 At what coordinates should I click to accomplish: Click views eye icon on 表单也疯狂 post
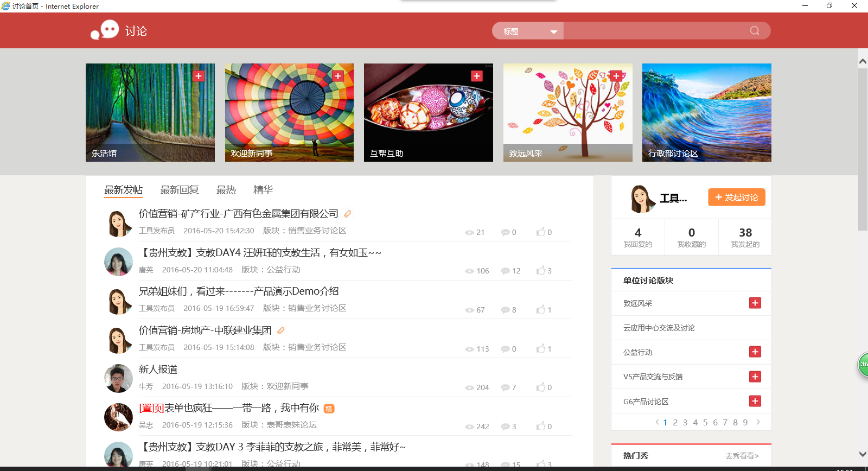(469, 427)
